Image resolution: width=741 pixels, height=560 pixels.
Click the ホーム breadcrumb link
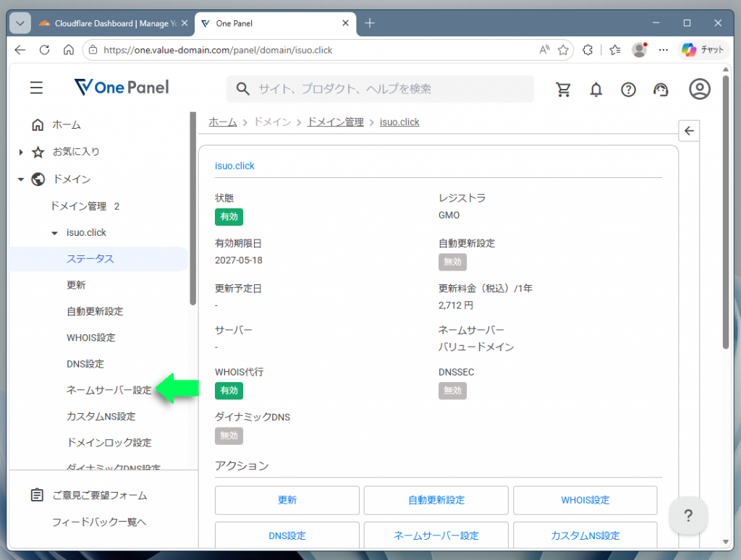tap(223, 122)
